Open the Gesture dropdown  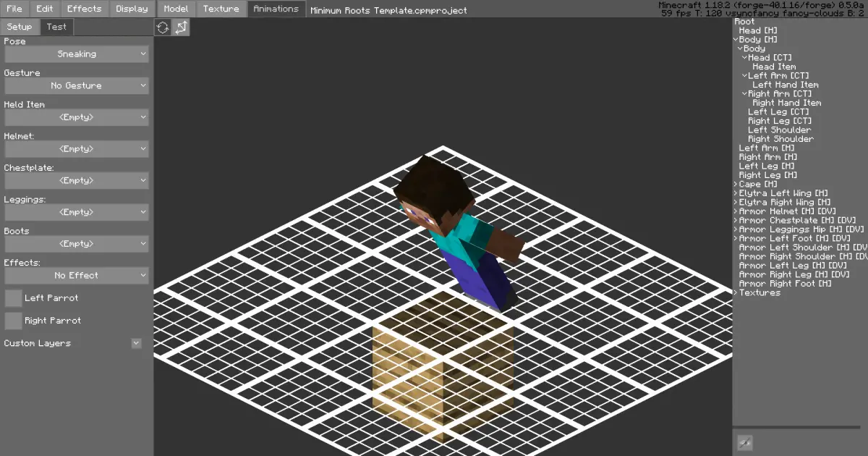(77, 85)
